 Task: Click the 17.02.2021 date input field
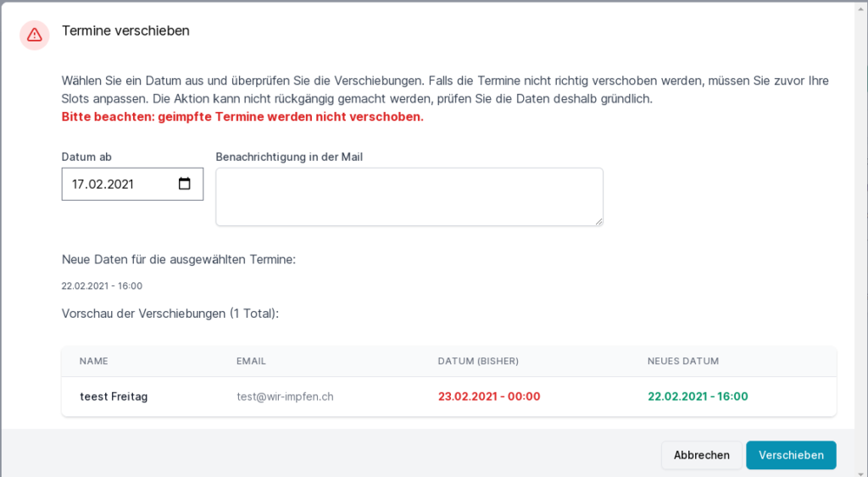click(x=119, y=184)
